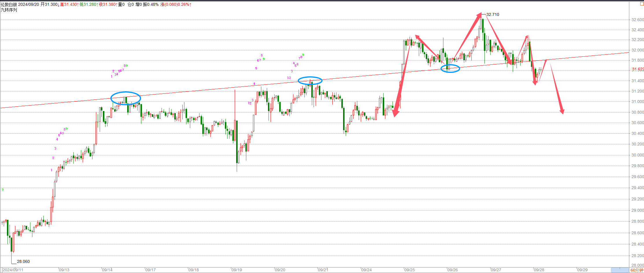Click the 09/24 date on time axis
The height and width of the screenshot is (273, 644).
(x=366, y=270)
